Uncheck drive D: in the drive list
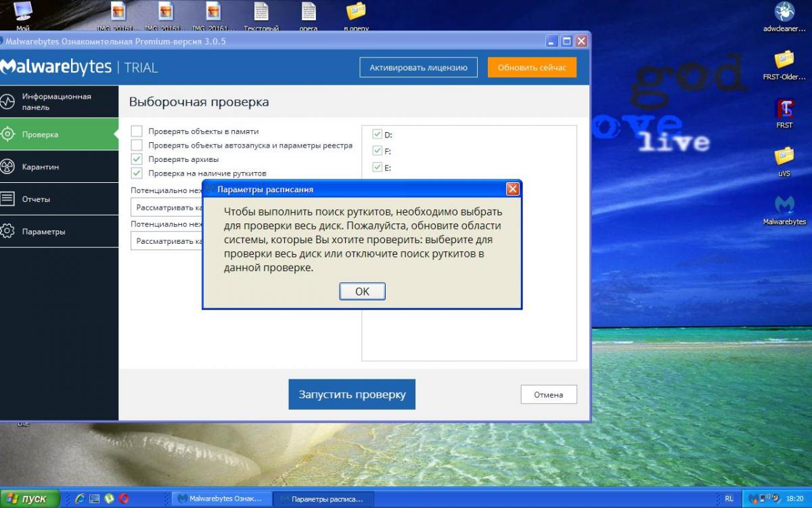This screenshot has width=812, height=508. coord(378,134)
